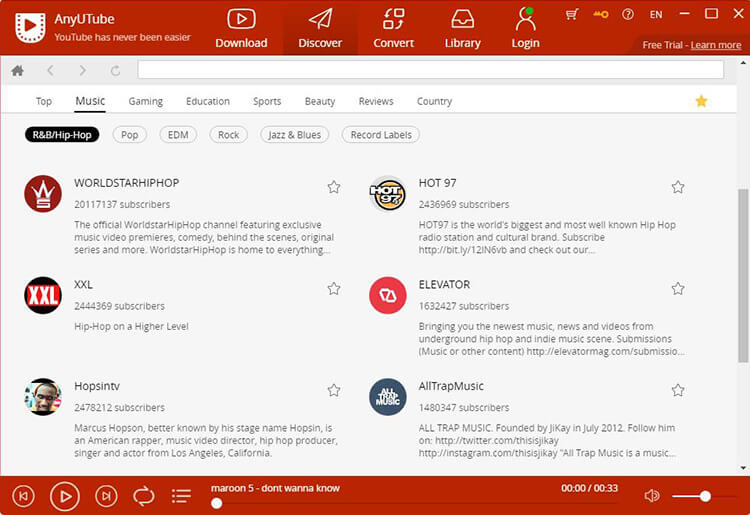Image resolution: width=750 pixels, height=515 pixels.
Task: Click the URL search input field
Action: click(x=430, y=70)
